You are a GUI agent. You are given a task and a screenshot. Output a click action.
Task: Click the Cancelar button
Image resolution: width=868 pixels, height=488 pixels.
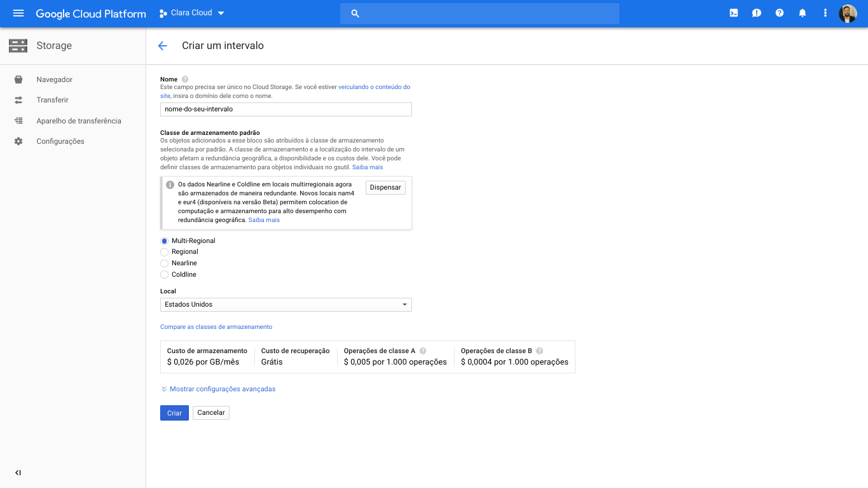click(x=211, y=413)
